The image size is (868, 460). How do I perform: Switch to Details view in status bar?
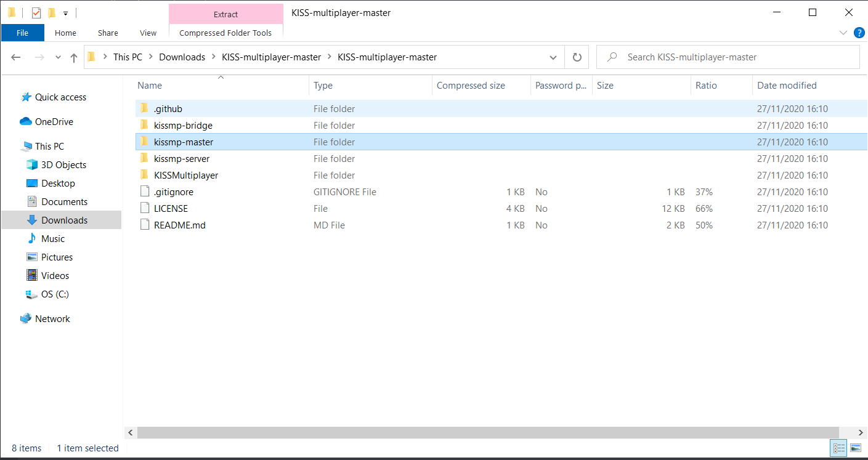point(839,448)
